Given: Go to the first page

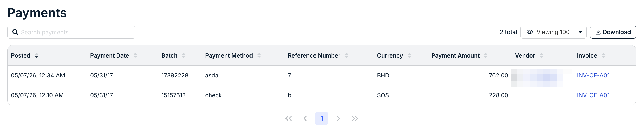Looking at the screenshot, I should [289, 118].
